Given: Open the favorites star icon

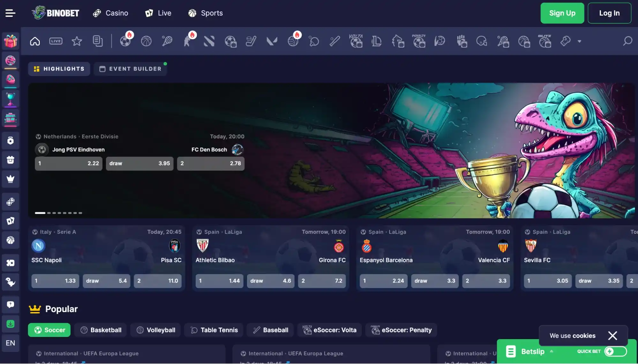Looking at the screenshot, I should pos(77,41).
